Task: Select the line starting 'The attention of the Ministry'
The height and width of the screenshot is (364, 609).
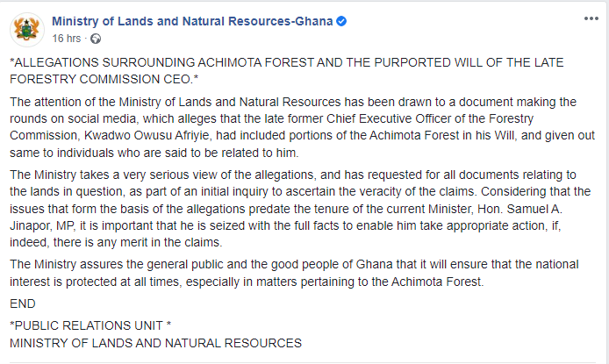Action: (293, 102)
